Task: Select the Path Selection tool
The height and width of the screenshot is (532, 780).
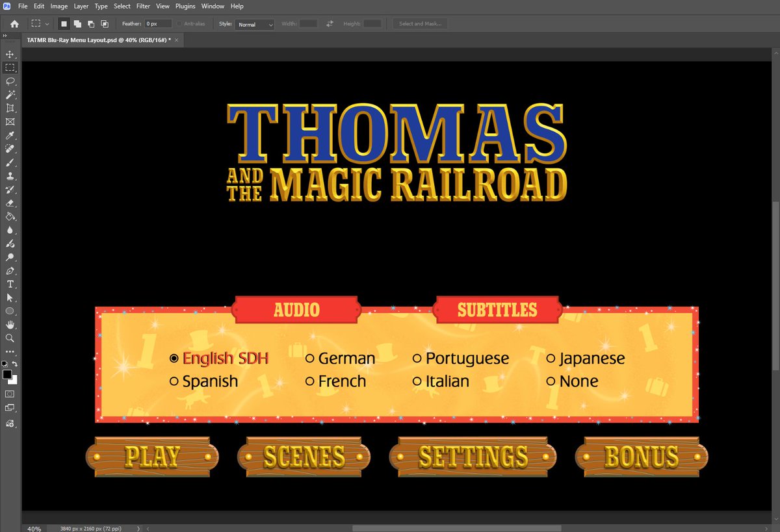Action: tap(10, 298)
